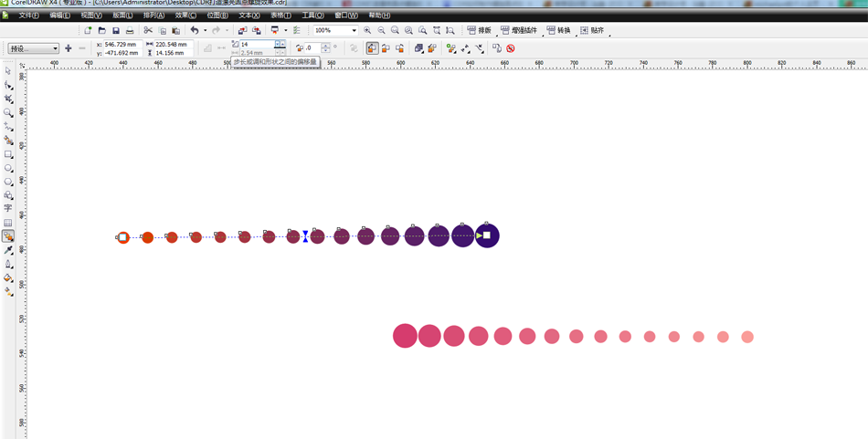Toggle the clockwise blend button
Viewport: 868px width, 439px height.
click(386, 48)
